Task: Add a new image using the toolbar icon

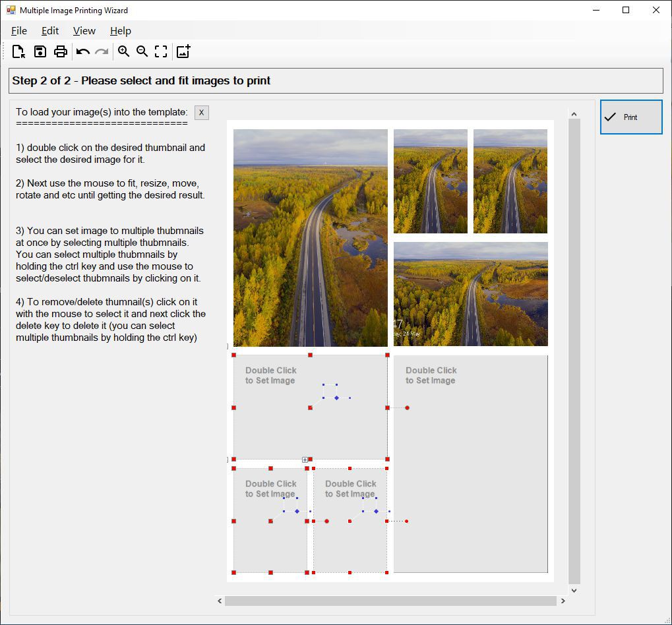Action: click(x=183, y=51)
